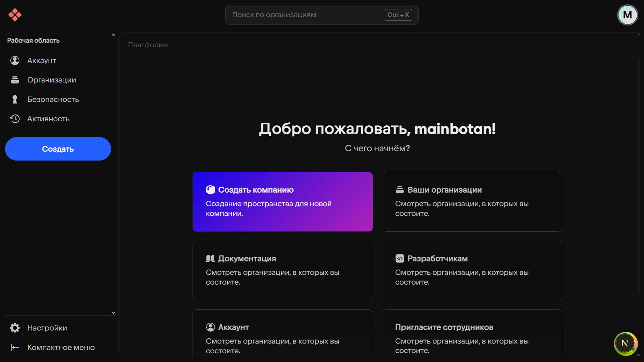Open the Разработчикам card
644x362 pixels.
[472, 270]
